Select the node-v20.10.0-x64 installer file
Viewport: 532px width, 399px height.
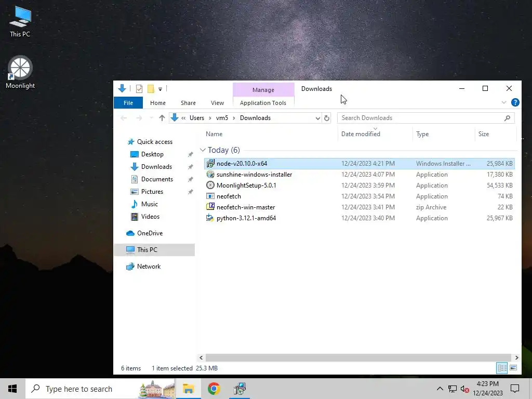(360, 164)
